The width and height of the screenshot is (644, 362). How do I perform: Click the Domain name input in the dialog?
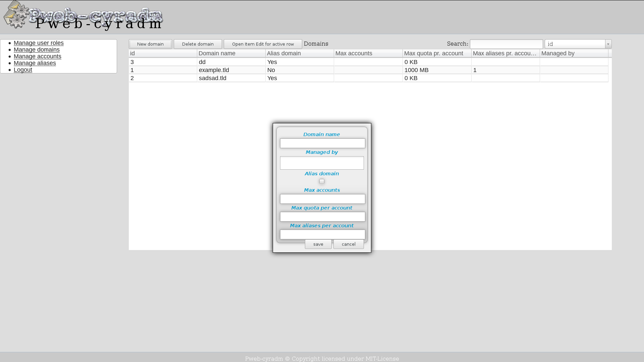tap(322, 143)
